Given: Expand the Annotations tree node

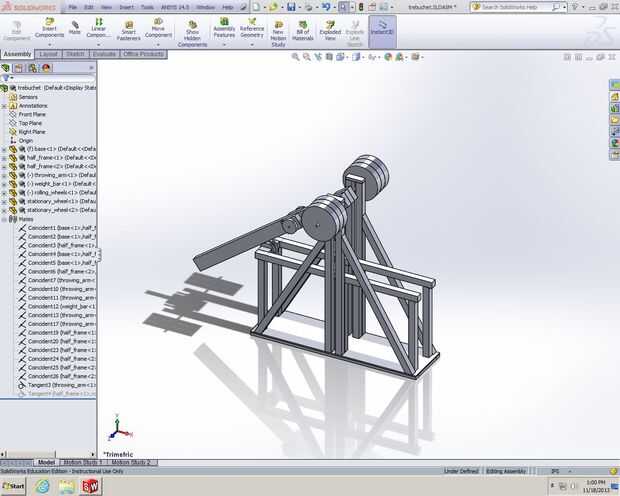Looking at the screenshot, I should [4, 106].
